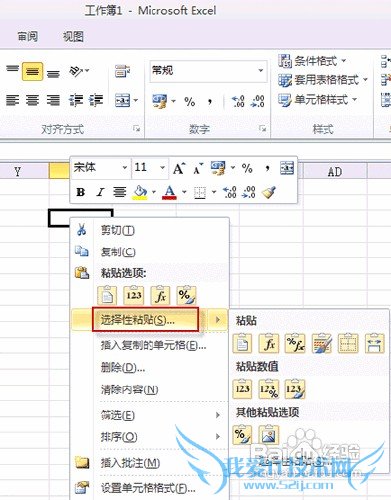The height and width of the screenshot is (500, 391).
Task: Increase indent in ribbon
Action: pyautogui.click(x=96, y=100)
